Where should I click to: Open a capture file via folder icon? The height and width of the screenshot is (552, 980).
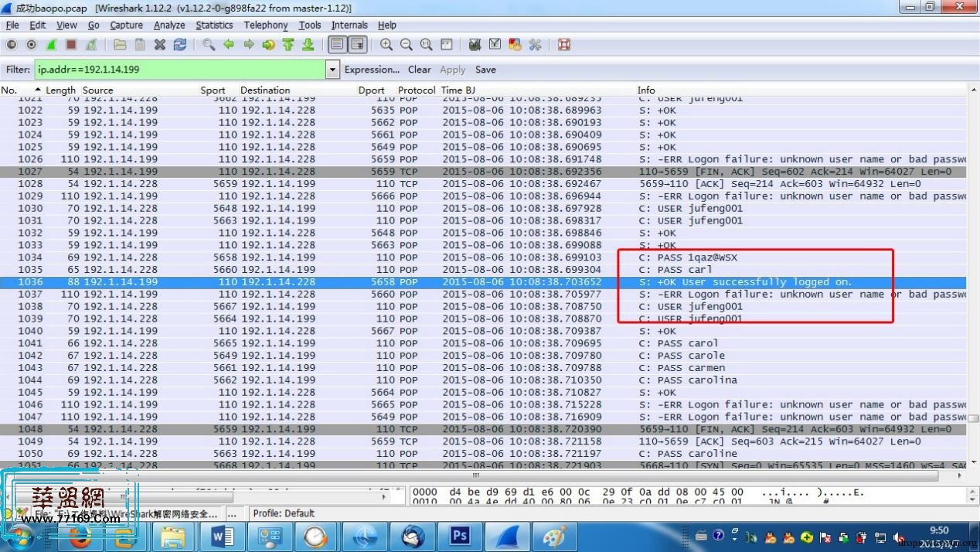pyautogui.click(x=119, y=45)
